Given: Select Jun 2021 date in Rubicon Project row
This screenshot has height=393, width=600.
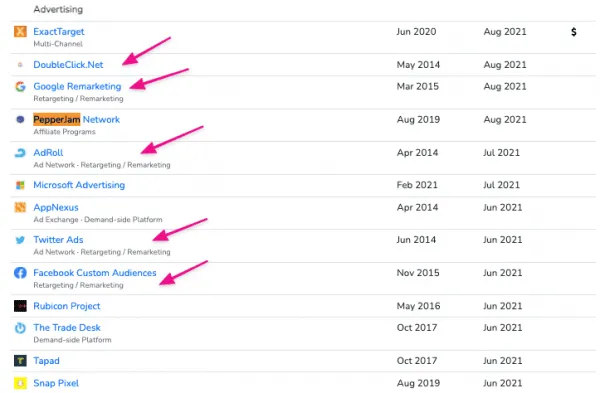Looking at the screenshot, I should 502,306.
